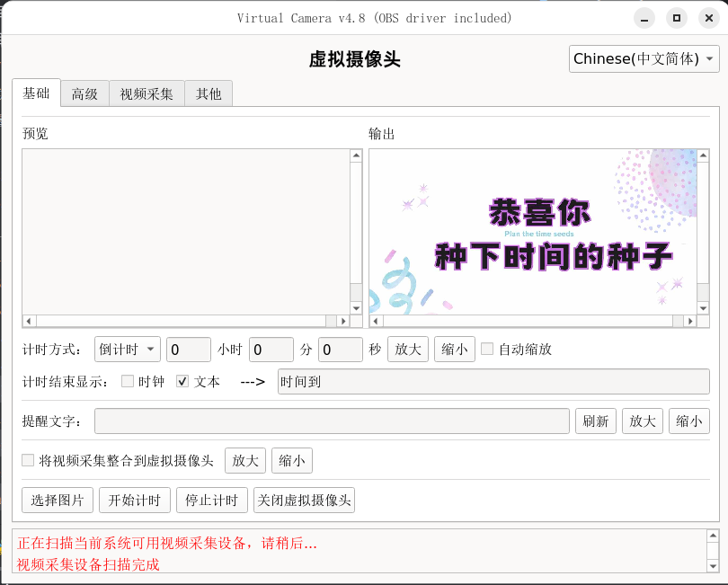
Task: Expand the 倒计时 timing mode dropdown
Action: pos(127,349)
